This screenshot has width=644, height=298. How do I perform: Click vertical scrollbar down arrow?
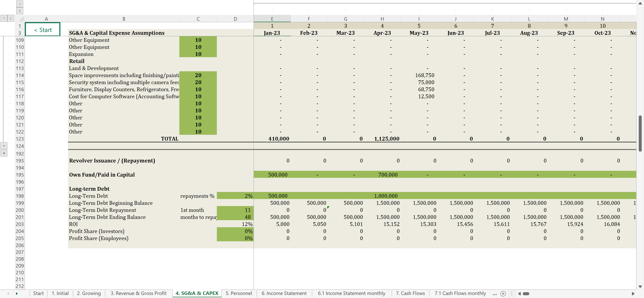[x=640, y=287]
